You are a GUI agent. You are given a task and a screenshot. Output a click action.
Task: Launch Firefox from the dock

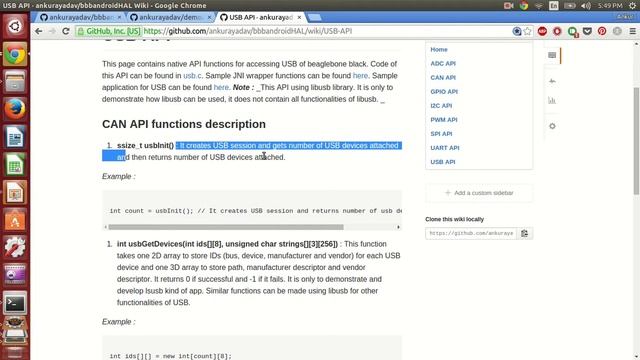click(15, 109)
